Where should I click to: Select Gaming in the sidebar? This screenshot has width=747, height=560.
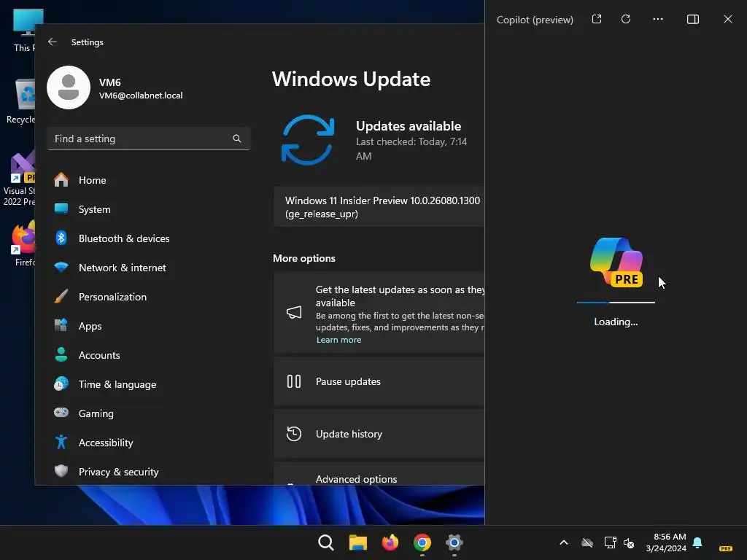149,413
